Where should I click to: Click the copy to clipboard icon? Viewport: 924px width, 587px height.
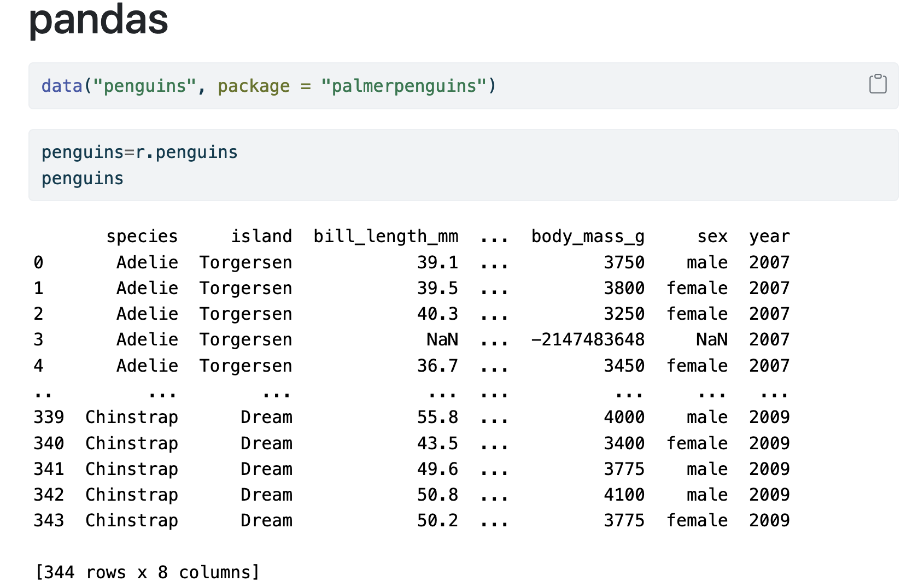[x=878, y=84]
